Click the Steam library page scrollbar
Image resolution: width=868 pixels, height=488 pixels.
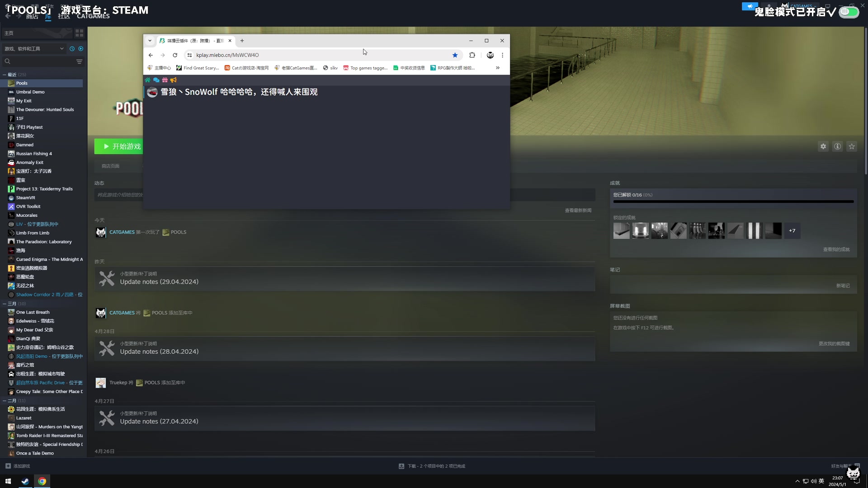click(x=866, y=101)
